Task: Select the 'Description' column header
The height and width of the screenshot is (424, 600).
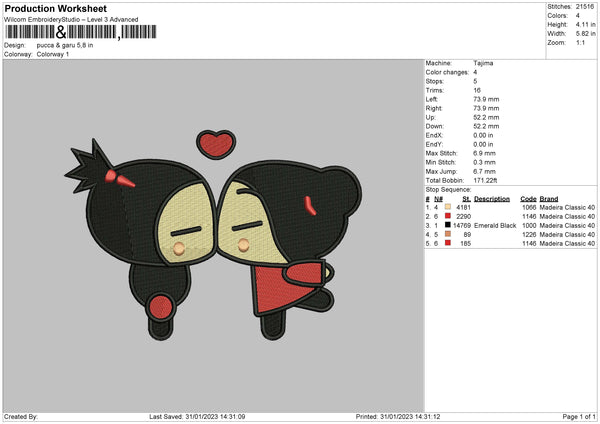Action: (492, 199)
